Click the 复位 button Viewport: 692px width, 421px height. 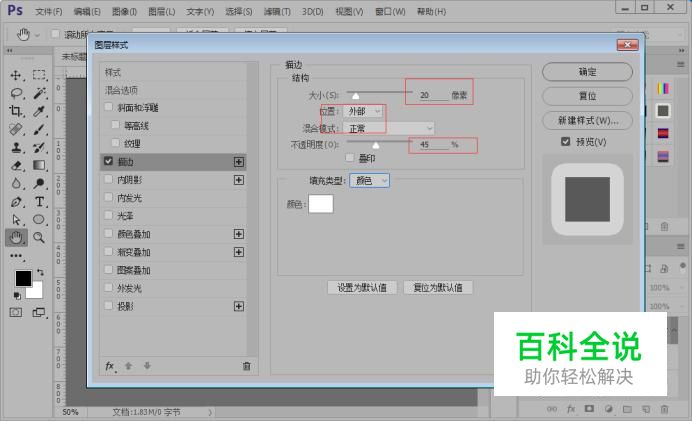pyautogui.click(x=587, y=96)
